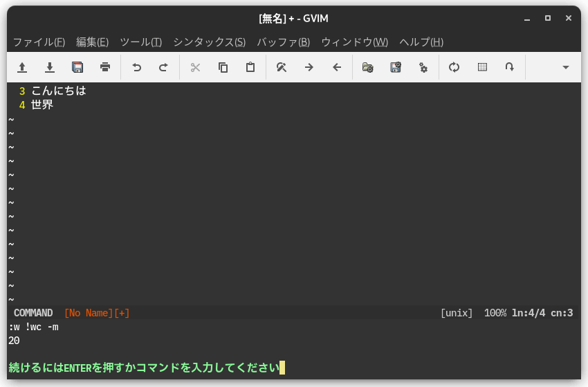Click the Redo toolbar icon
The height and width of the screenshot is (387, 588).
point(163,68)
